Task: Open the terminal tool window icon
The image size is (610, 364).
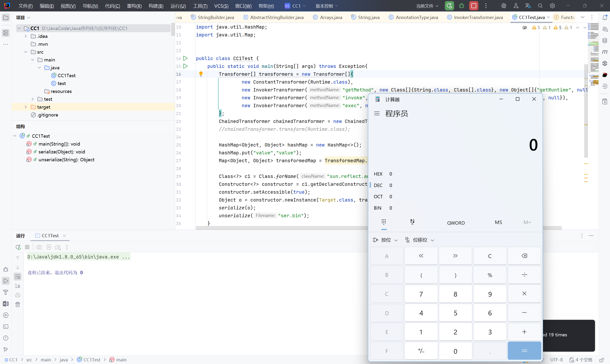Action: [x=6, y=326]
